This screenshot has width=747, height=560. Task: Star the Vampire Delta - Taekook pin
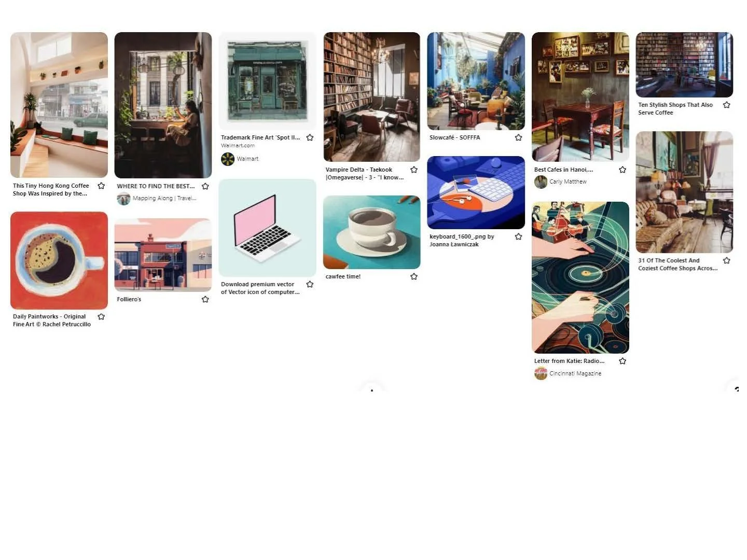pyautogui.click(x=414, y=170)
